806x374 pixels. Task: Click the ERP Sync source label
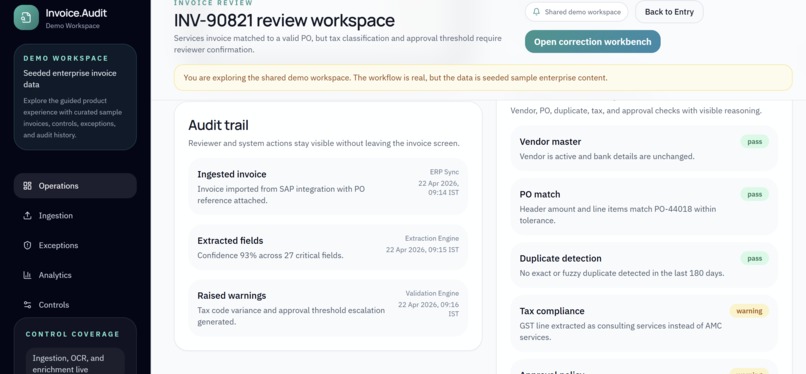click(444, 172)
